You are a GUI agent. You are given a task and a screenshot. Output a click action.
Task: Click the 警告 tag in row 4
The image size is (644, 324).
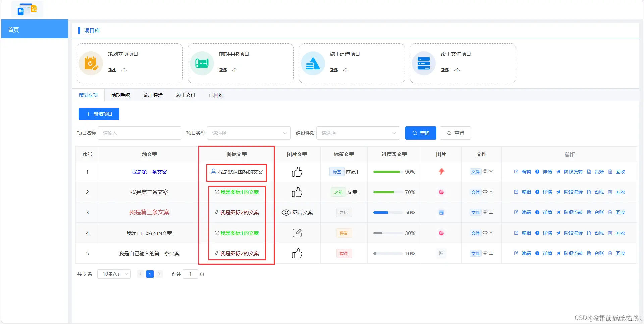point(344,233)
